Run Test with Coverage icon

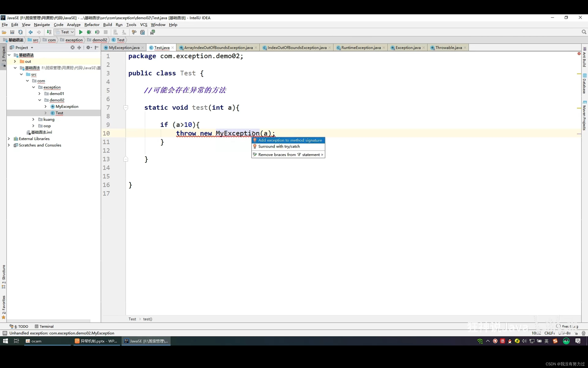pos(97,32)
